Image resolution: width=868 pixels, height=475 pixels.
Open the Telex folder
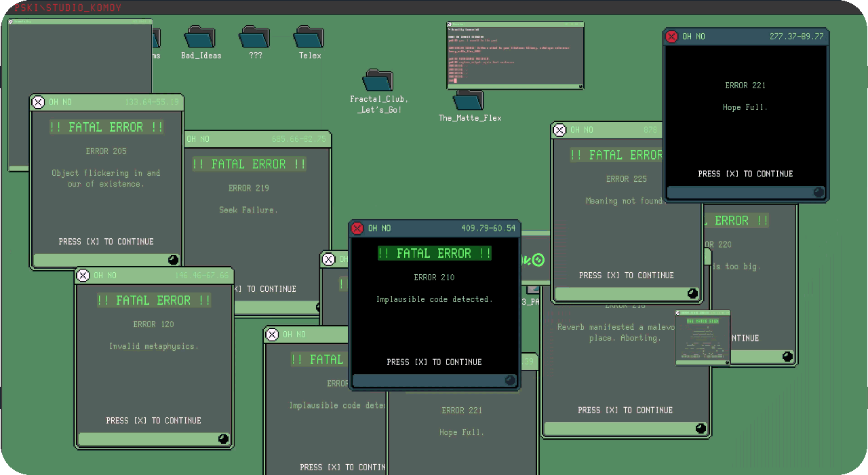pyautogui.click(x=309, y=37)
